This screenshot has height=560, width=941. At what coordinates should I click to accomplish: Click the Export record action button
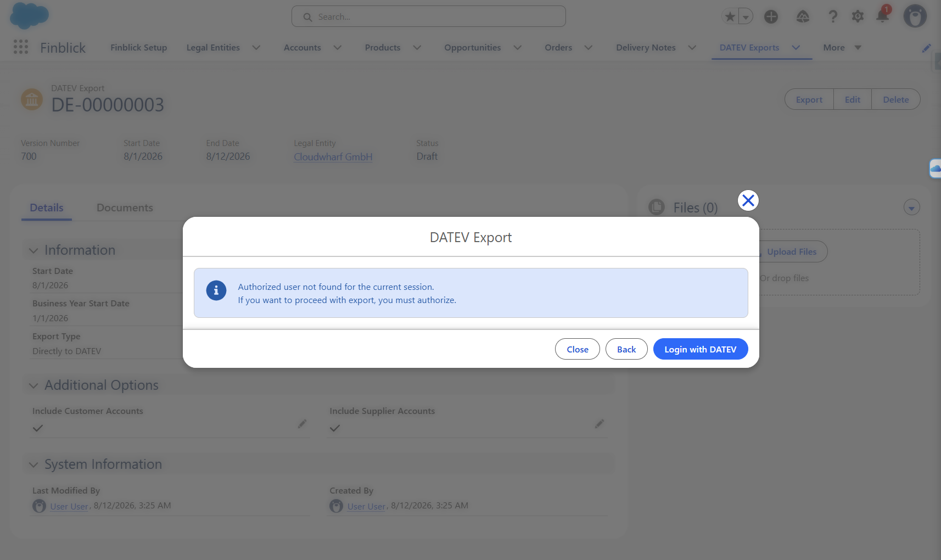point(809,99)
